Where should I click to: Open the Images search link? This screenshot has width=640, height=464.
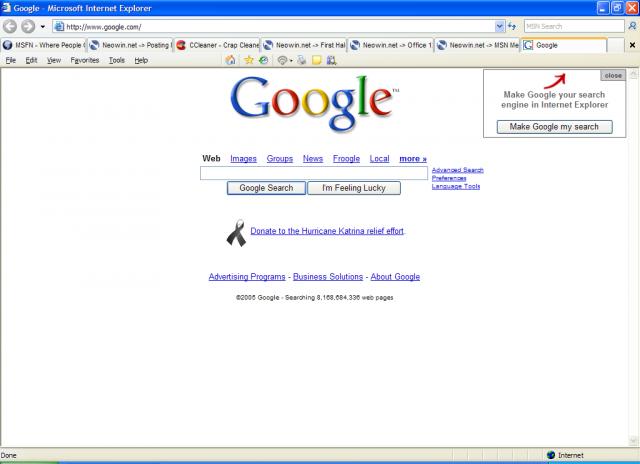[x=243, y=159]
